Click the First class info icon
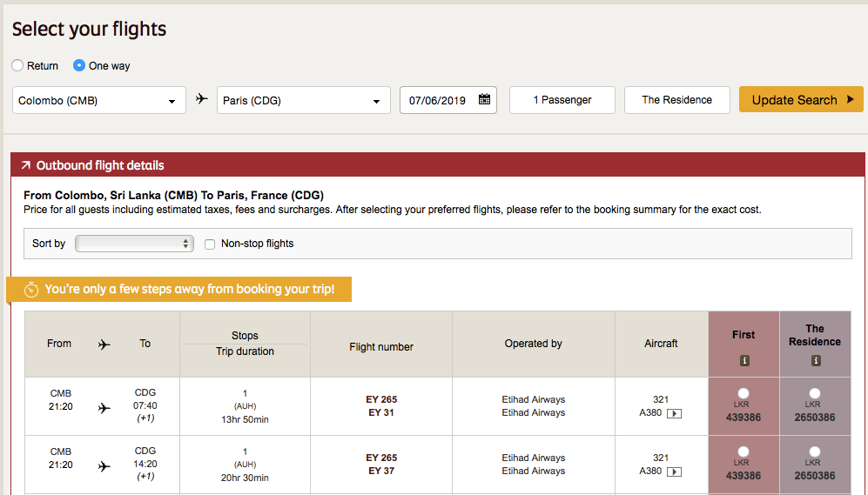Image resolution: width=868 pixels, height=495 pixels. pos(744,361)
